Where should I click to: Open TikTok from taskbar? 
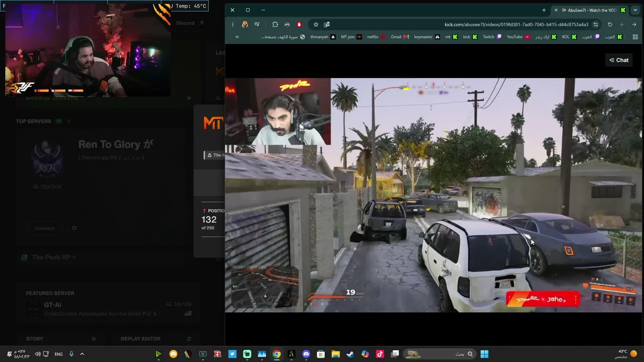[380, 354]
